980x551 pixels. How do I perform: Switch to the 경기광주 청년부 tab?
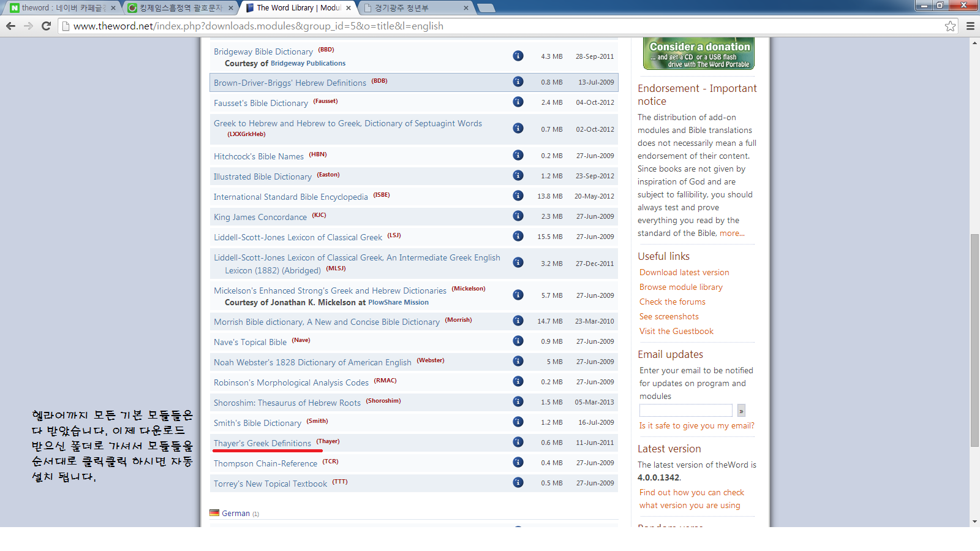(416, 8)
